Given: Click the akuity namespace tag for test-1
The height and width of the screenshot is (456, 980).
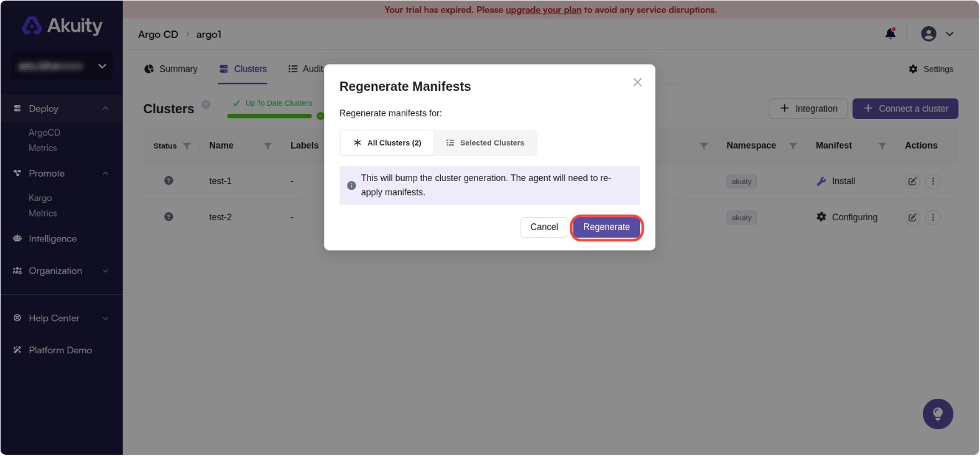Looking at the screenshot, I should click(x=741, y=182).
